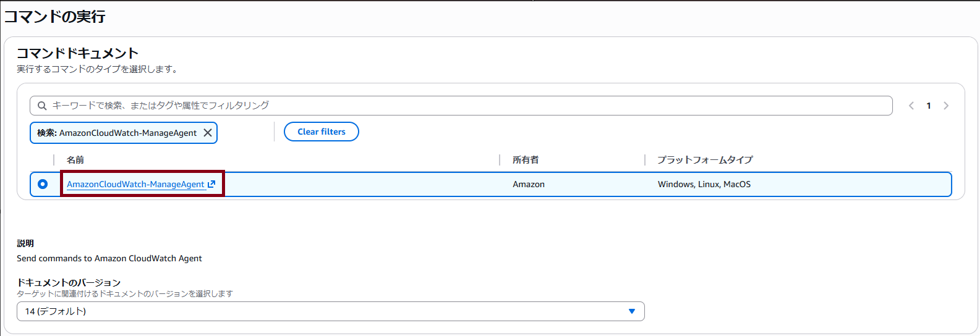Screen dimensions: 980x336
Task: Go to the previous results page
Action: 911,106
